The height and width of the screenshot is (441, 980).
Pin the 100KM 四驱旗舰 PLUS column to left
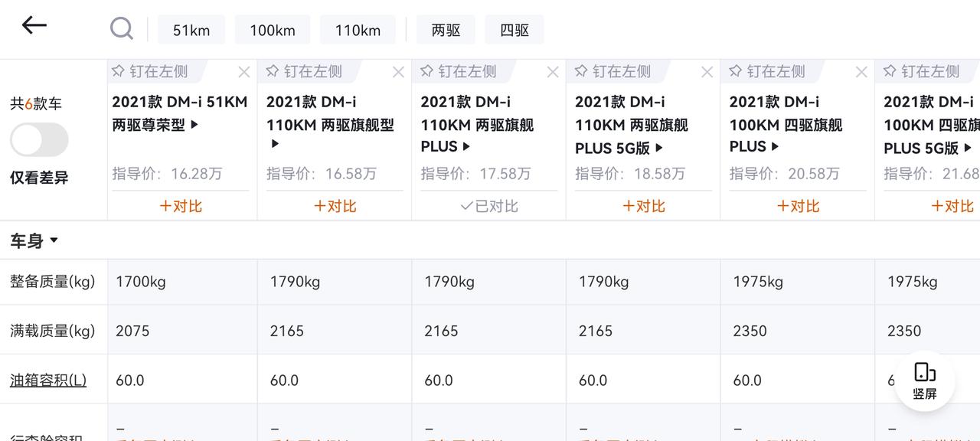[x=767, y=71]
